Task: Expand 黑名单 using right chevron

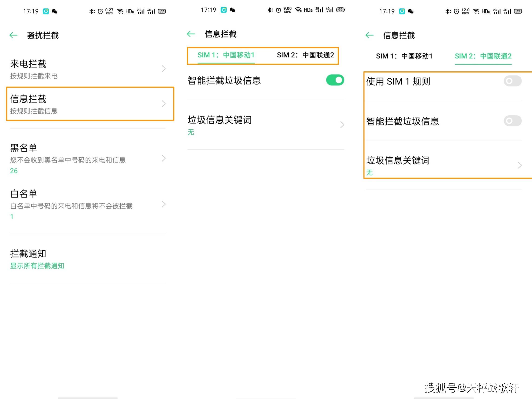Action: pos(164,158)
